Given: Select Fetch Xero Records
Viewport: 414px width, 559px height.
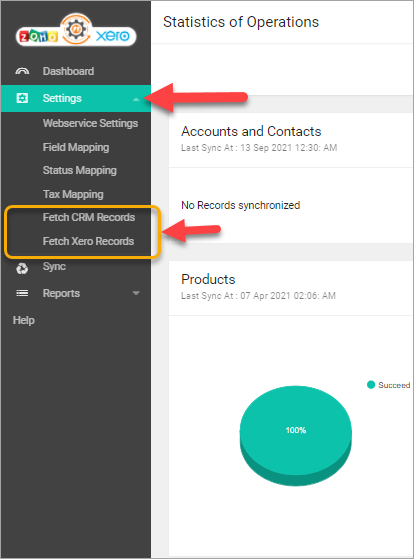Looking at the screenshot, I should point(88,241).
